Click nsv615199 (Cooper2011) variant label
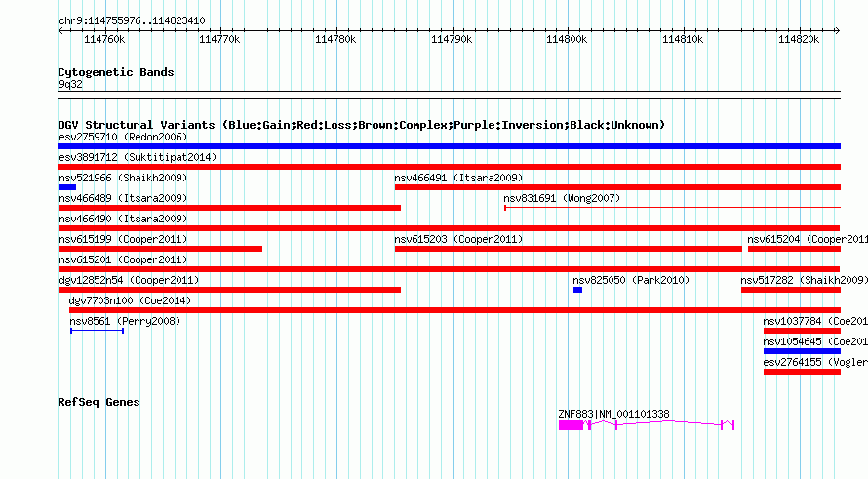 (x=123, y=239)
